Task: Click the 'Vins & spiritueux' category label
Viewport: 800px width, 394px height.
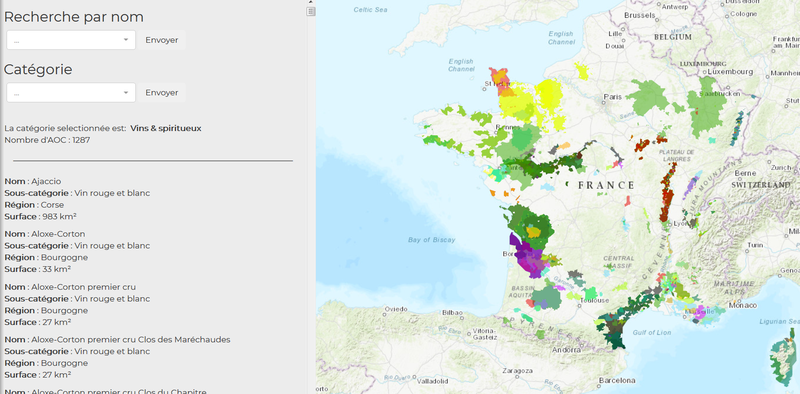Action: click(x=166, y=128)
